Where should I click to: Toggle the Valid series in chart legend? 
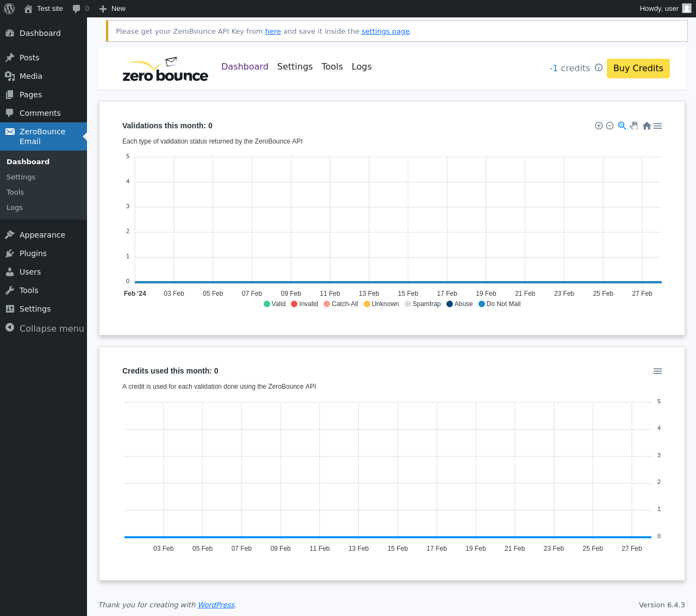click(275, 304)
